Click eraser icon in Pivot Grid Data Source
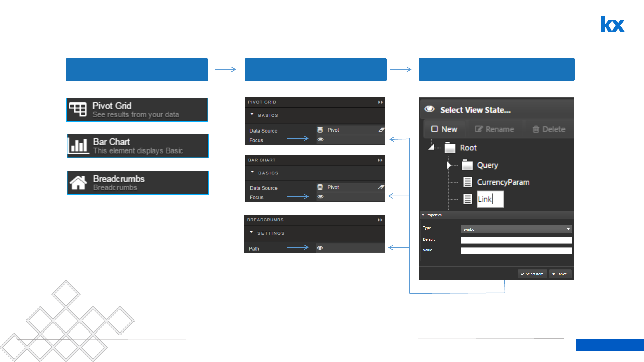Viewport: 644px width, 362px height. tap(382, 130)
